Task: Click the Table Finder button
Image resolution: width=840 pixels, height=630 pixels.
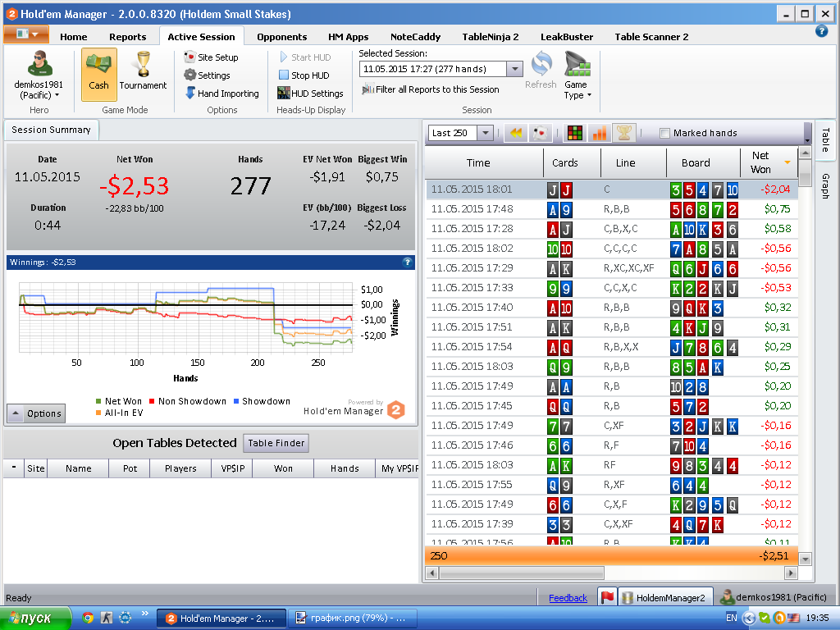Action: pos(276,443)
